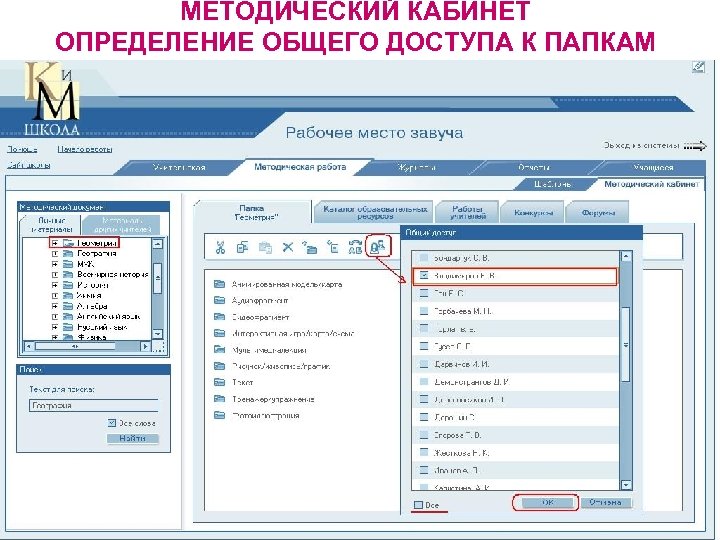Click folder icon next to Аудиофрагмент
This screenshot has height=540, width=720.
(x=219, y=300)
